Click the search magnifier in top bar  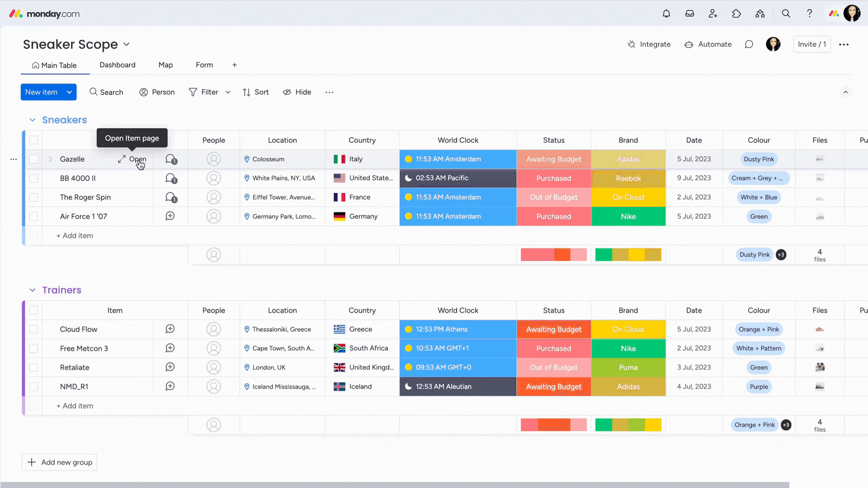pos(786,14)
